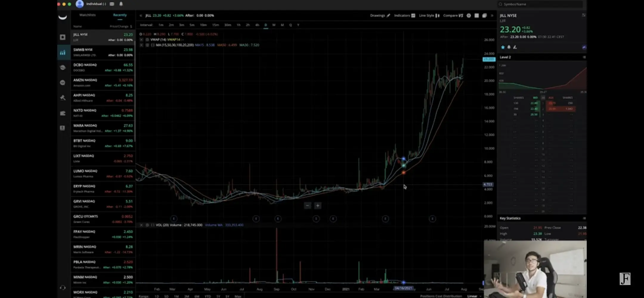
Task: Select the 15m interval
Action: coord(216,25)
